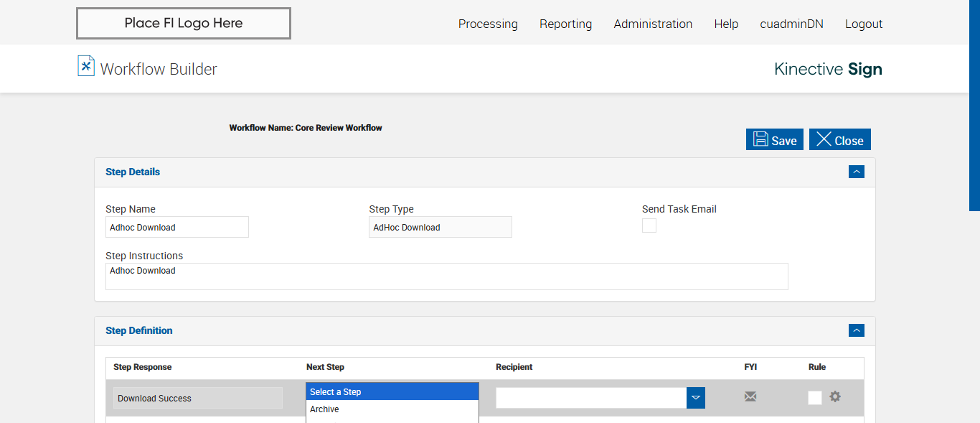Log out via the Logout link
This screenshot has width=980, height=423.
864,24
